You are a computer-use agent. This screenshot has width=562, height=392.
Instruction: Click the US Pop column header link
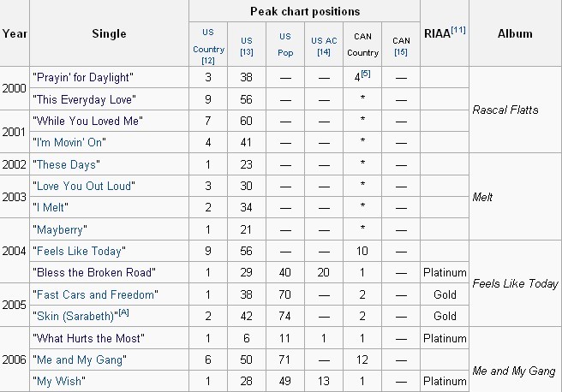(x=285, y=45)
